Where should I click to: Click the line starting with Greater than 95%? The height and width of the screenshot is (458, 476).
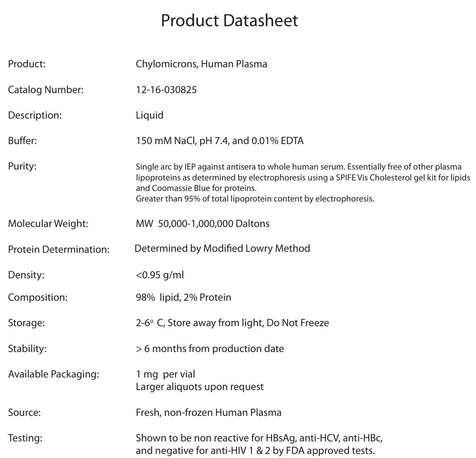255,199
